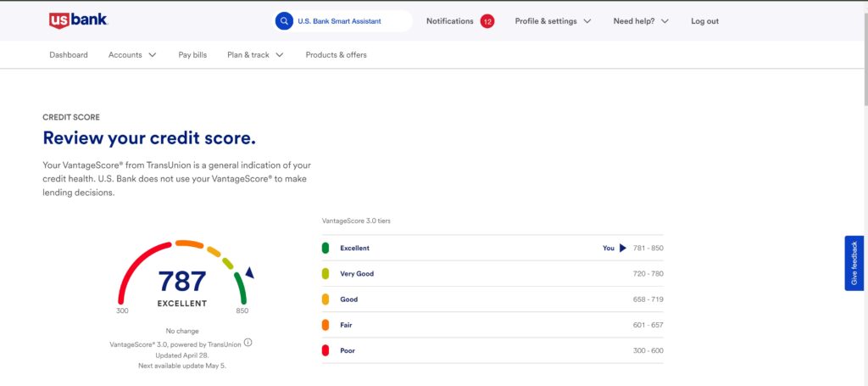
Task: Click the orange Fair tier dot
Action: [x=325, y=325]
